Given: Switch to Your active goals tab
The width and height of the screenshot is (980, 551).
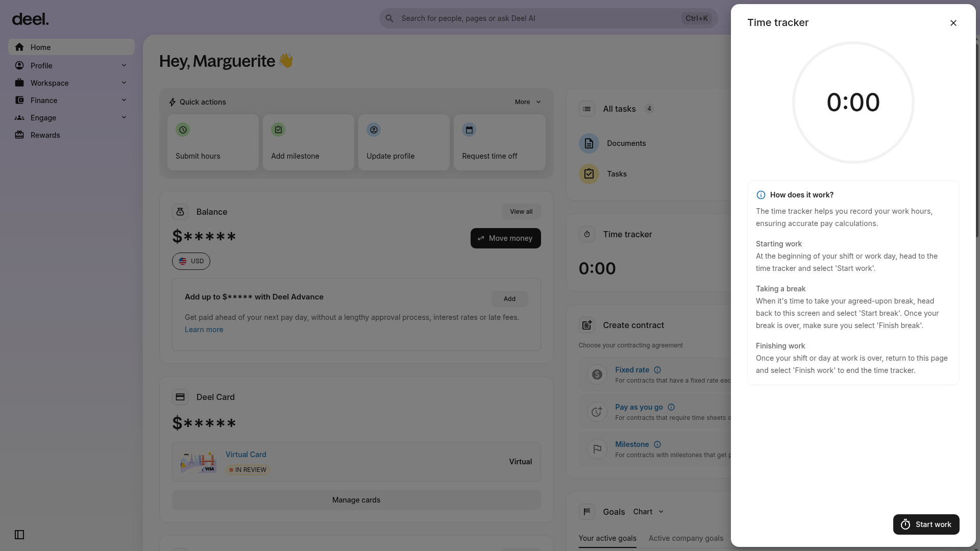Looking at the screenshot, I should pyautogui.click(x=607, y=538).
